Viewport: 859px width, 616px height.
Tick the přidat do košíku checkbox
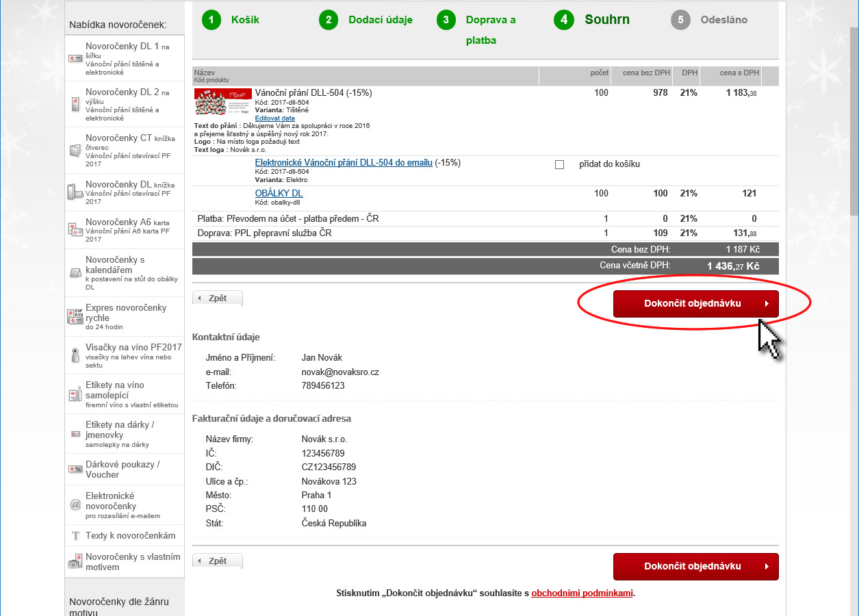point(559,164)
